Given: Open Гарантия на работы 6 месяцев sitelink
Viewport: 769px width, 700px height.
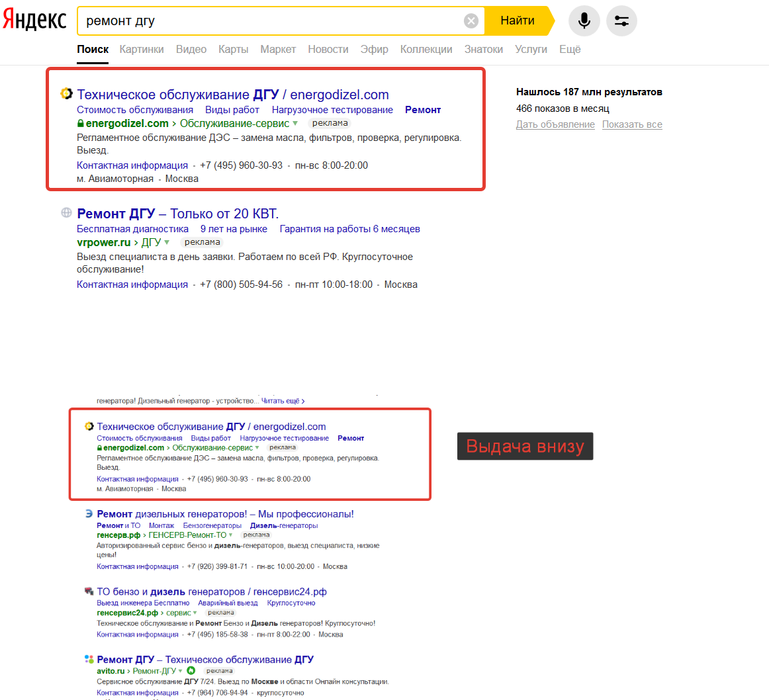Looking at the screenshot, I should [x=349, y=229].
